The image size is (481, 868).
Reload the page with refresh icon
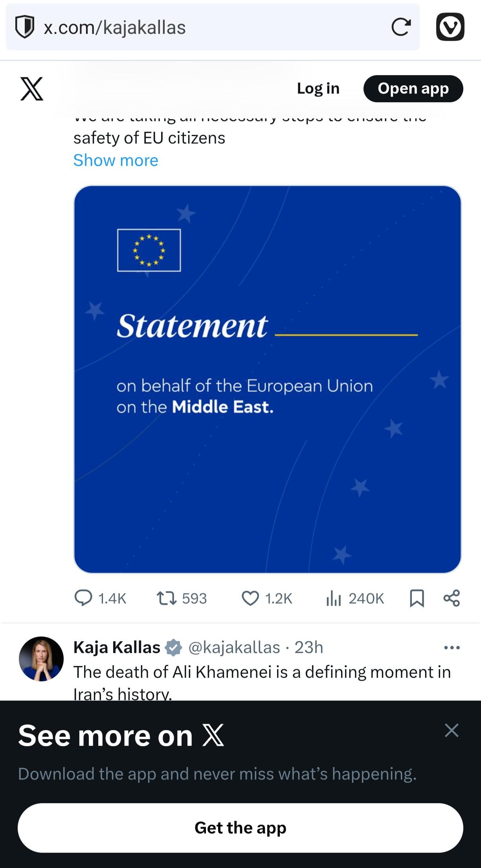coord(401,27)
